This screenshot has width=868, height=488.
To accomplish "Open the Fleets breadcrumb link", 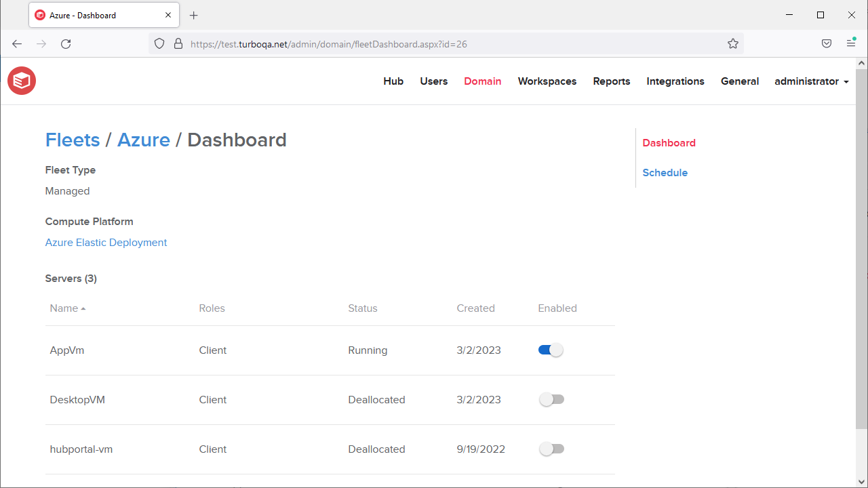I will [x=73, y=140].
